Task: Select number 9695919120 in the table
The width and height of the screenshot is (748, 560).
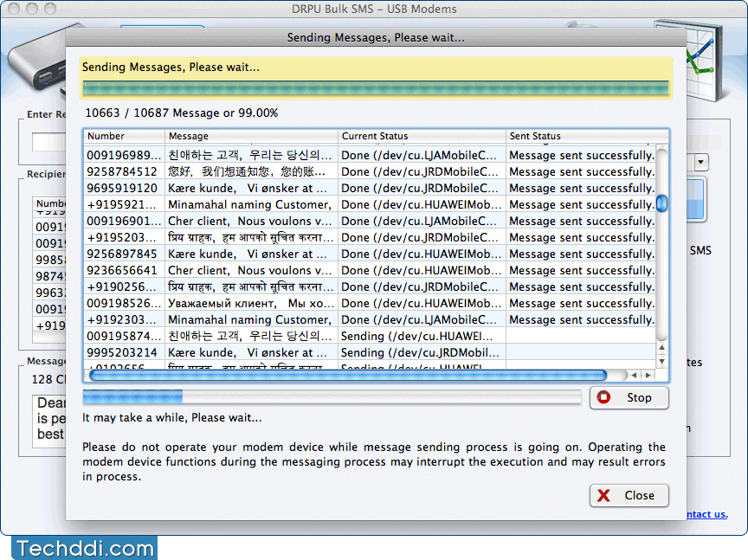Action: pyautogui.click(x=122, y=188)
